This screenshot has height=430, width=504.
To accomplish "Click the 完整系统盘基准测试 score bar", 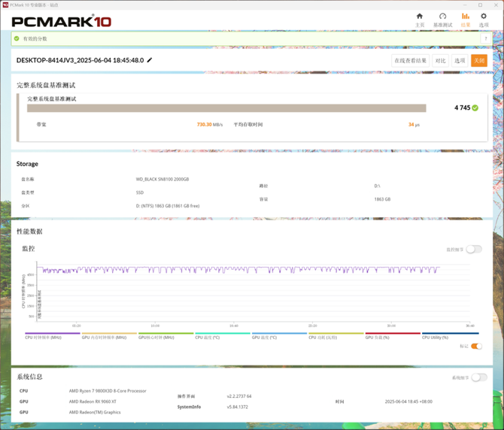I will [226, 108].
